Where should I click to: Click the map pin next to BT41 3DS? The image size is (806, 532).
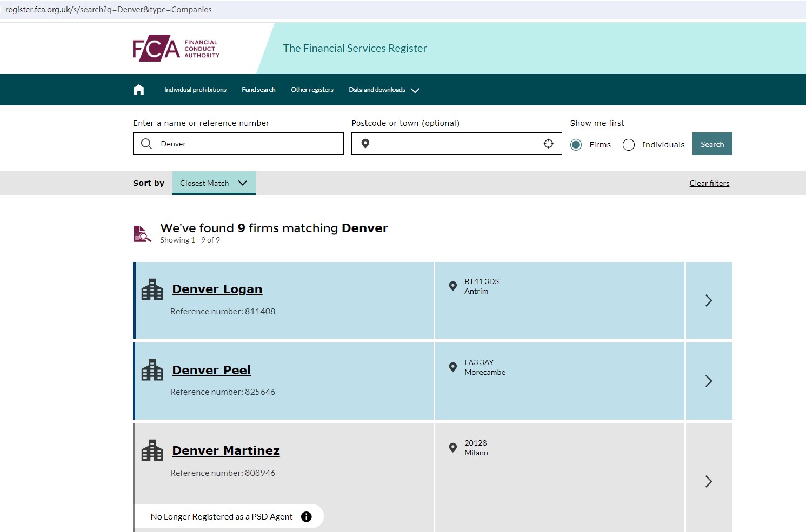pos(453,286)
